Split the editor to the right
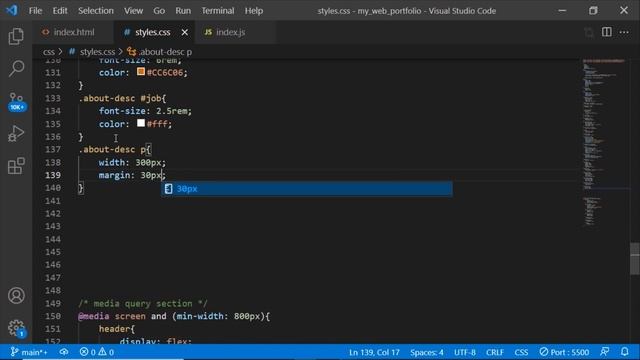Image resolution: width=640 pixels, height=360 pixels. tap(607, 32)
